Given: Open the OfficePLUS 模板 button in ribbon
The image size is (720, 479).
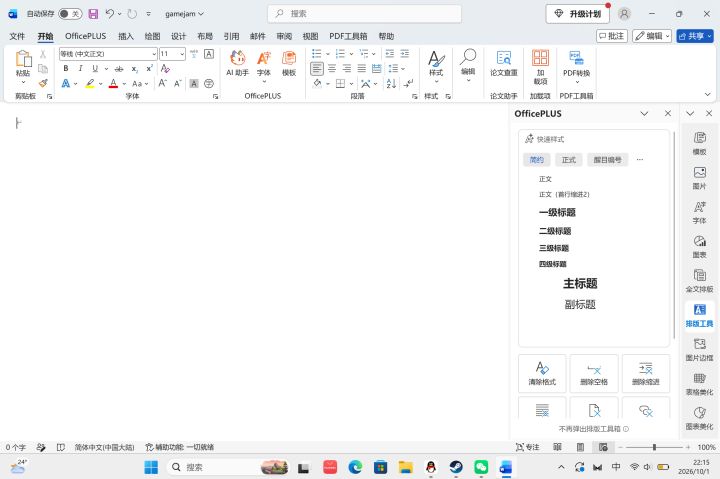Looking at the screenshot, I should point(289,63).
